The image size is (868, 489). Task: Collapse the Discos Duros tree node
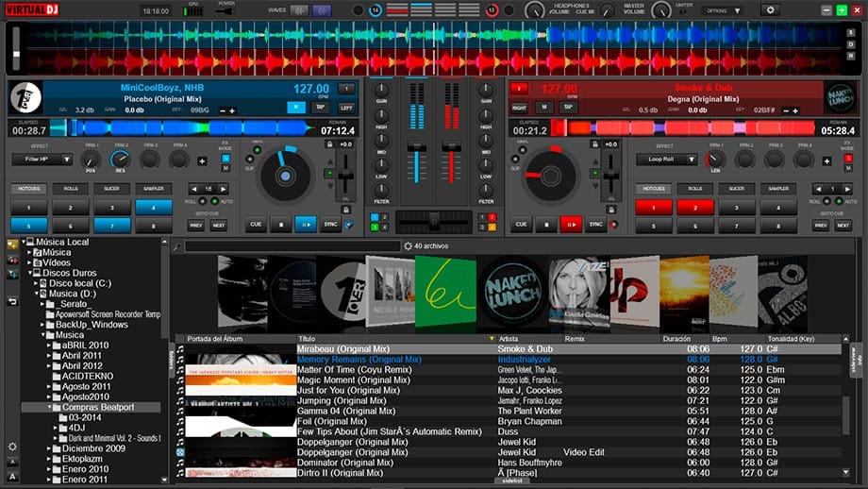click(x=30, y=273)
